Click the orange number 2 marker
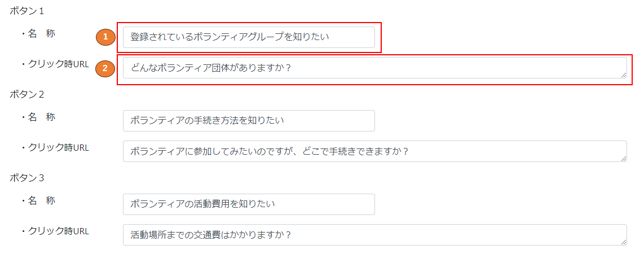 click(x=105, y=68)
